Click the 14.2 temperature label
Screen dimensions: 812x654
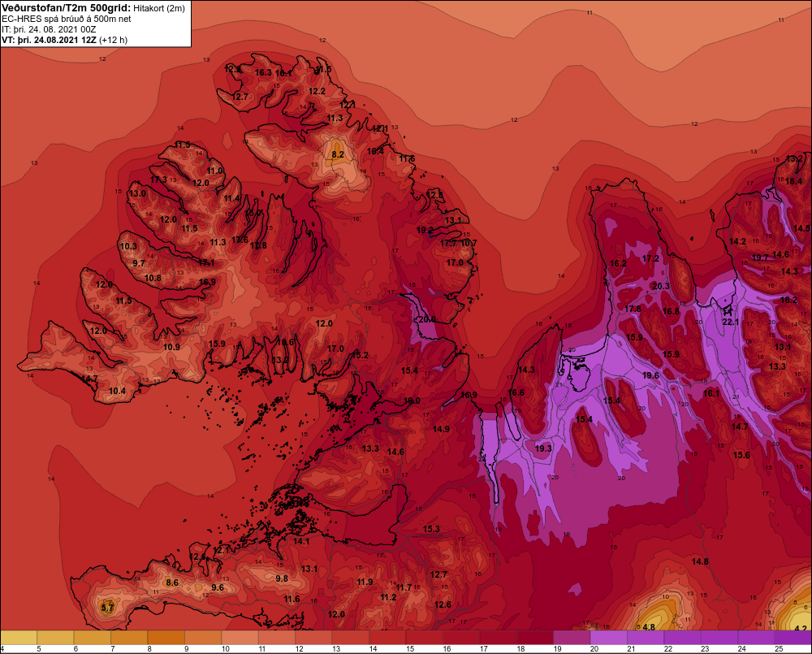tap(737, 241)
